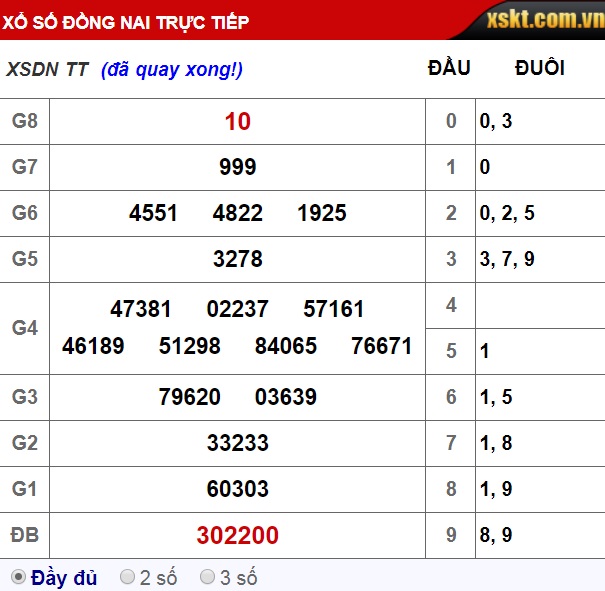Click G4 number 84065
605x591 pixels.
pos(286,346)
